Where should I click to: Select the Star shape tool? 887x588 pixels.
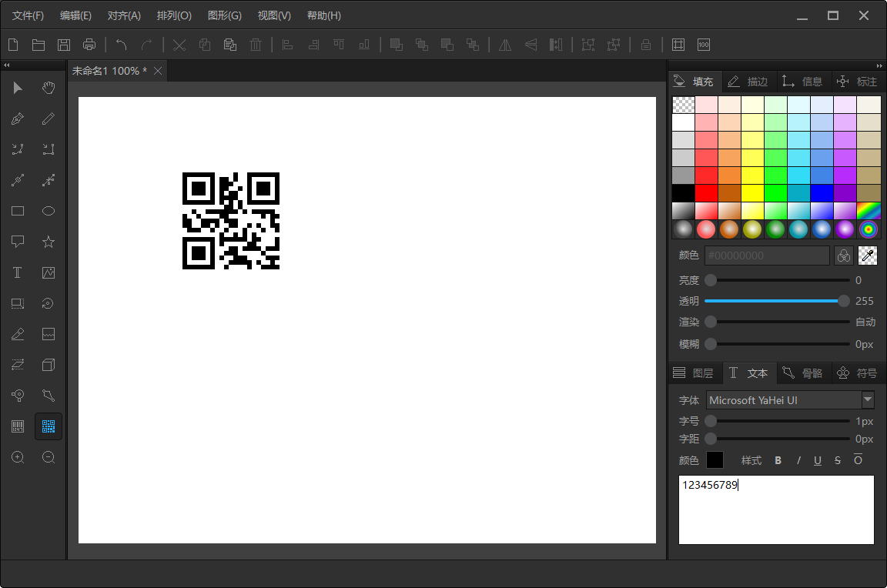click(48, 242)
